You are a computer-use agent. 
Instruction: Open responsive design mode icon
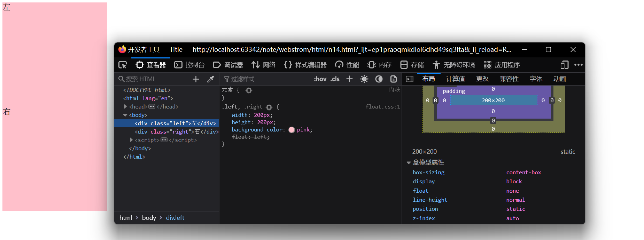click(564, 65)
